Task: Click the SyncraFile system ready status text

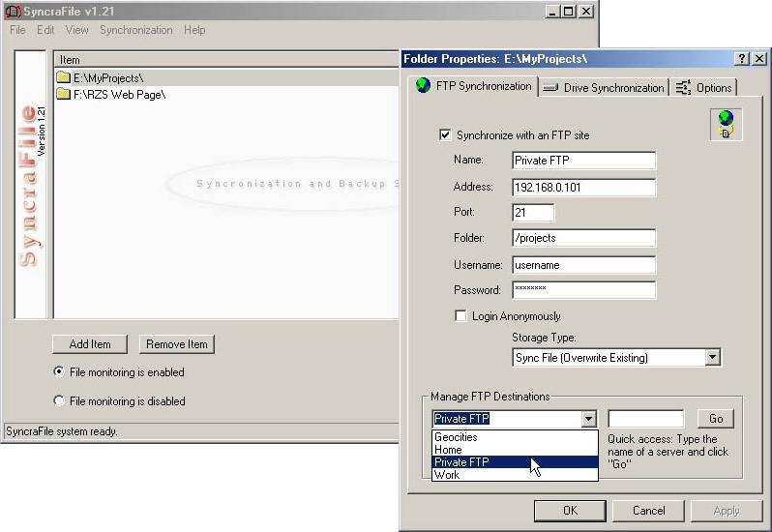Action: click(62, 431)
